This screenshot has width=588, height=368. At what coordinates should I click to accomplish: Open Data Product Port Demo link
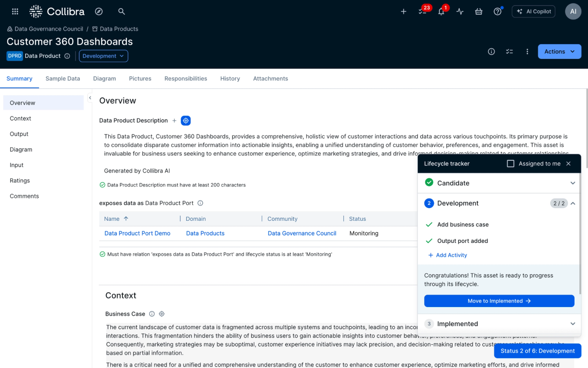coord(137,233)
